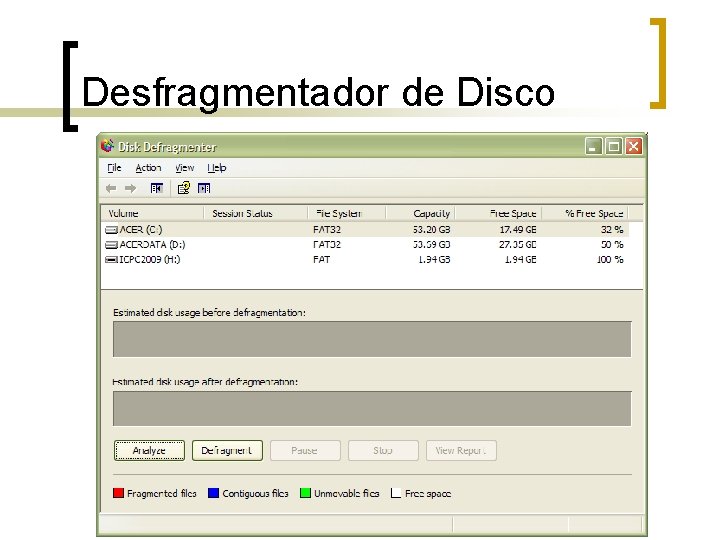
Task: Open the Help menu
Action: coord(216,168)
